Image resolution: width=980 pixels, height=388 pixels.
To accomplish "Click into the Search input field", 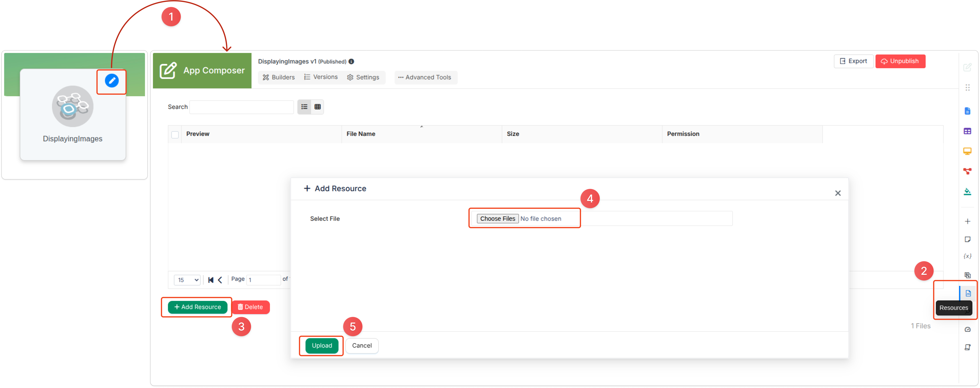I will tap(241, 107).
